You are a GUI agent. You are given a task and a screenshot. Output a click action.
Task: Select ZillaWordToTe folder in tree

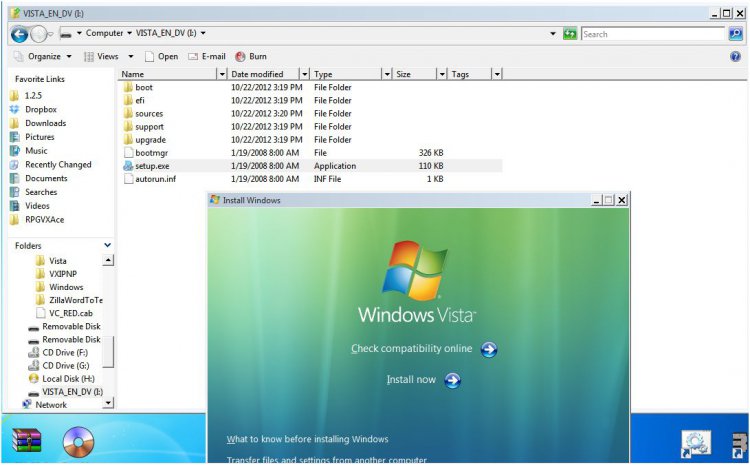[69, 300]
